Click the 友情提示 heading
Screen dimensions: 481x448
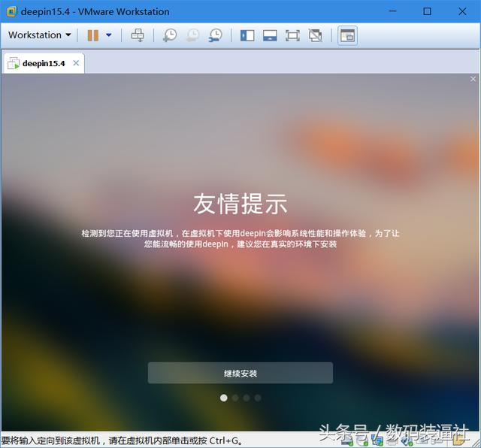240,204
